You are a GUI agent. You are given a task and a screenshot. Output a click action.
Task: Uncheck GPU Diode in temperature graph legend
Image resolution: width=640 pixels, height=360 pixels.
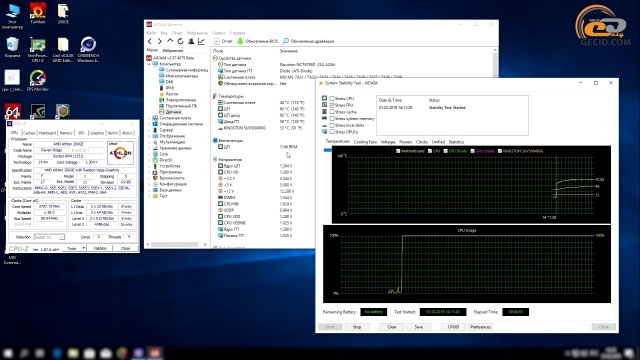coord(473,151)
